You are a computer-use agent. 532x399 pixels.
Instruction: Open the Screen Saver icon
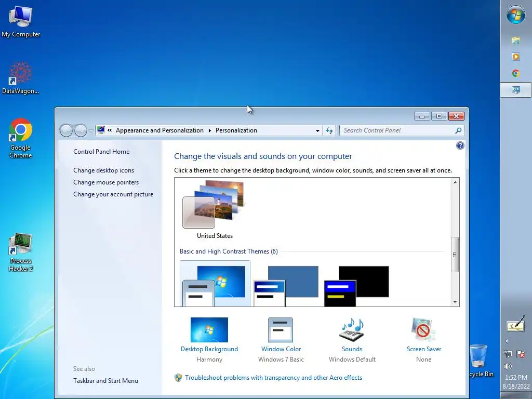coord(423,330)
